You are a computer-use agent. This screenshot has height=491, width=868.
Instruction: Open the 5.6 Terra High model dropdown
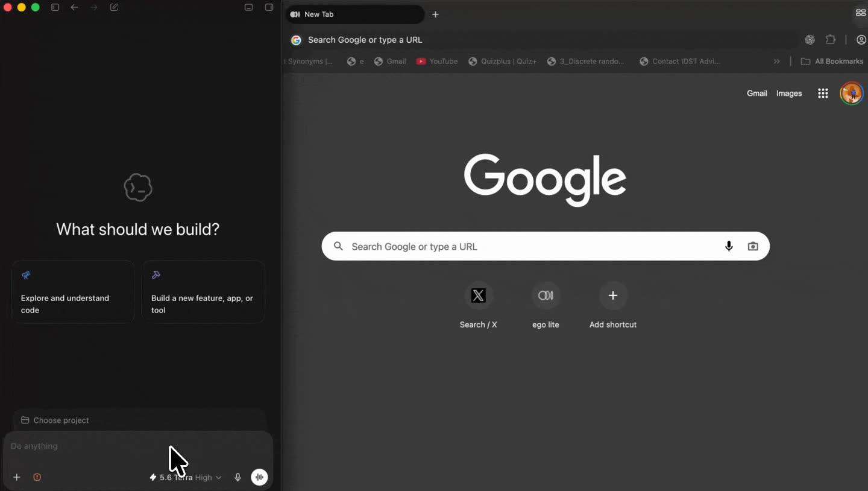(186, 477)
